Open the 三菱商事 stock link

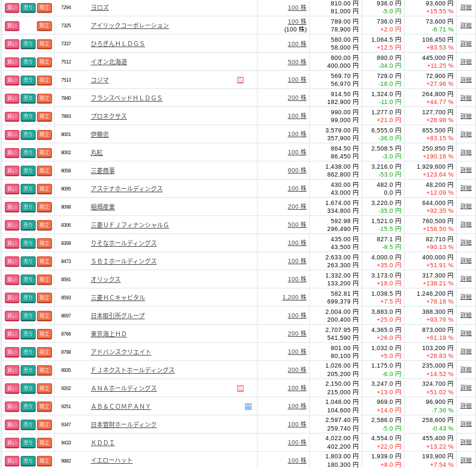pyautogui.click(x=103, y=171)
